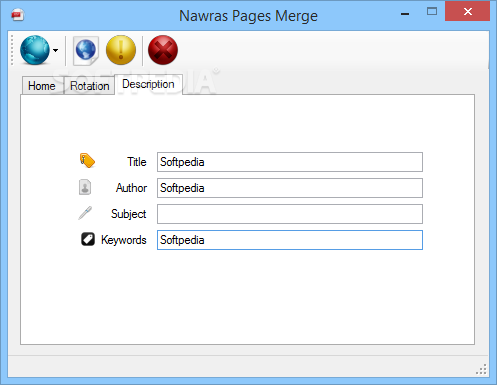The height and width of the screenshot is (385, 497).
Task: Click the blue globe document toolbar icon
Action: (86, 50)
